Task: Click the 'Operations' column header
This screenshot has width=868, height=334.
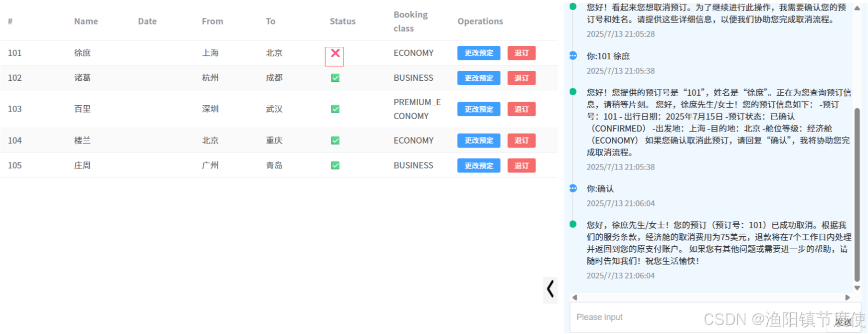Action: coord(480,21)
